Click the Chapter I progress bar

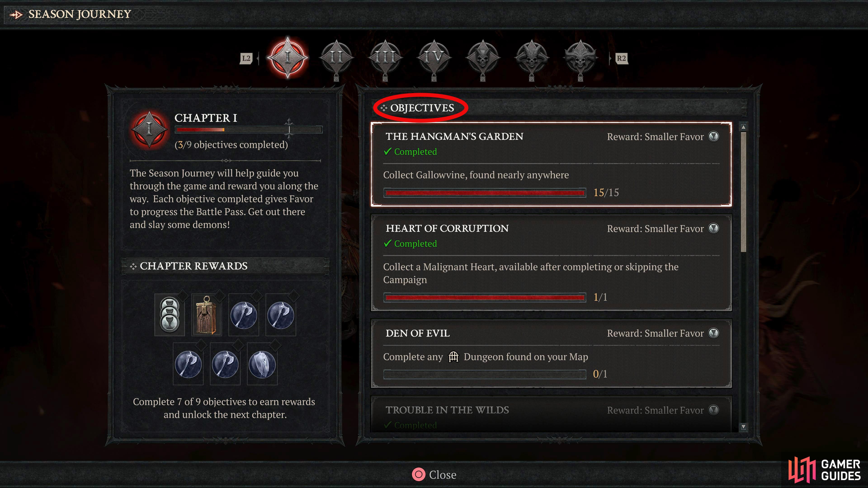(249, 130)
